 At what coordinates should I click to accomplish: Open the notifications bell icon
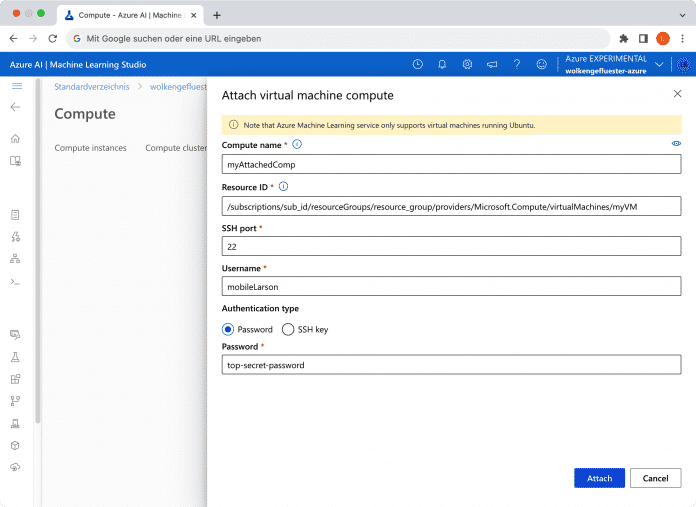442,64
